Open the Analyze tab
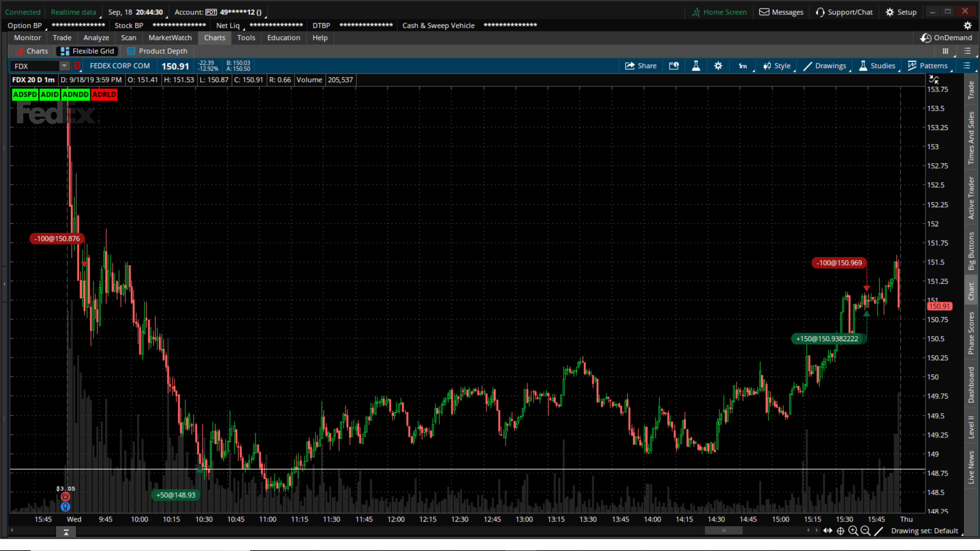This screenshot has height=551, width=980. click(x=96, y=38)
